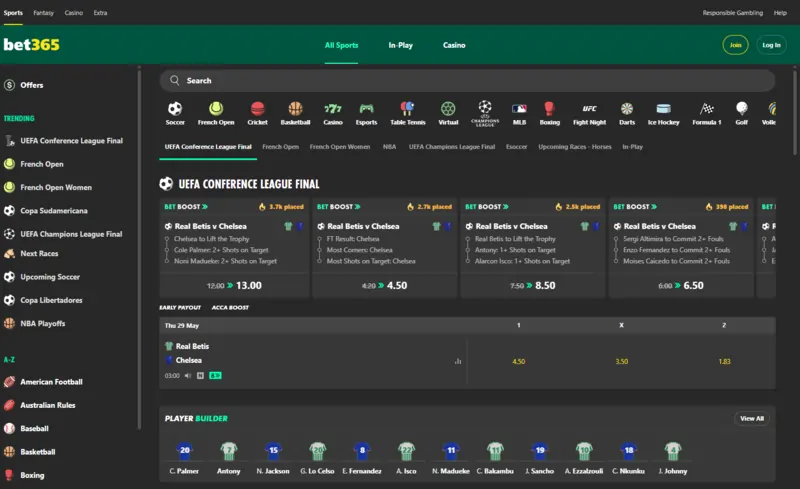Select boosted odds 6.50 bet
Viewport: 800px width, 489px height.
[681, 286]
